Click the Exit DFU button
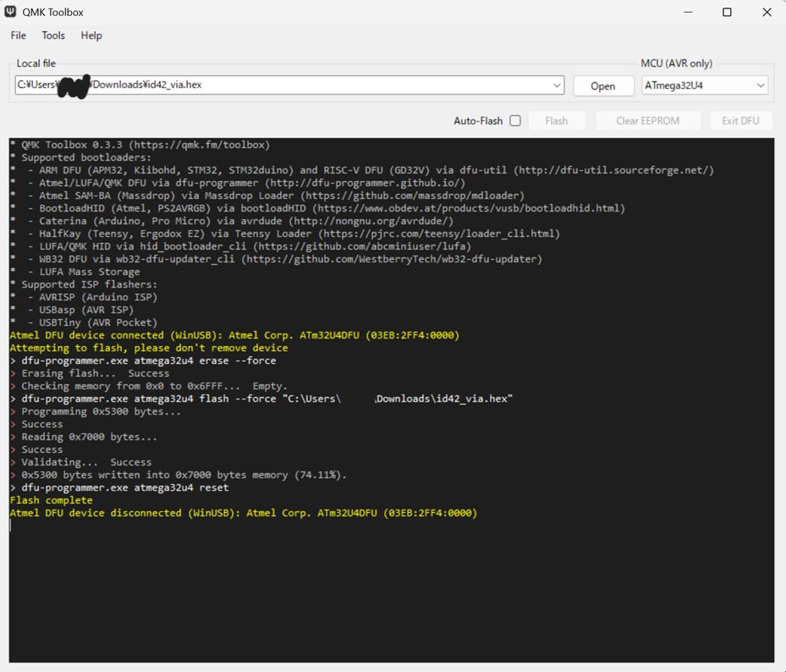The width and height of the screenshot is (786, 672). point(740,121)
